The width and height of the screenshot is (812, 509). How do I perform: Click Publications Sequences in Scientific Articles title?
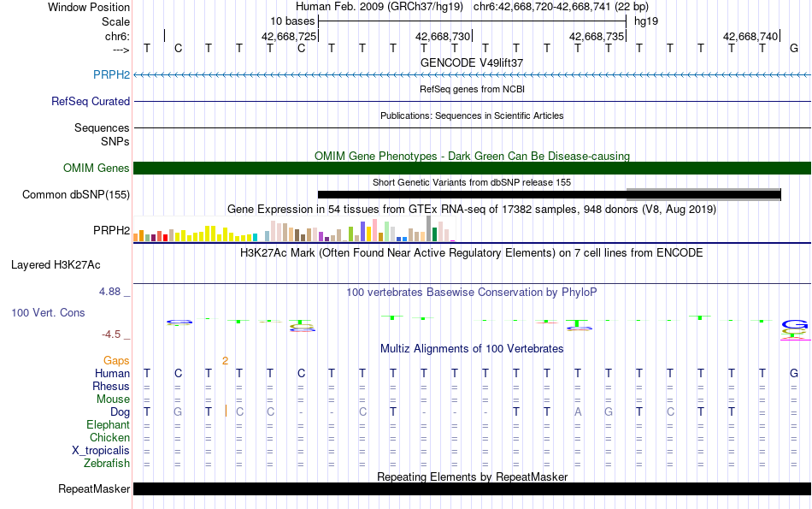click(x=472, y=115)
